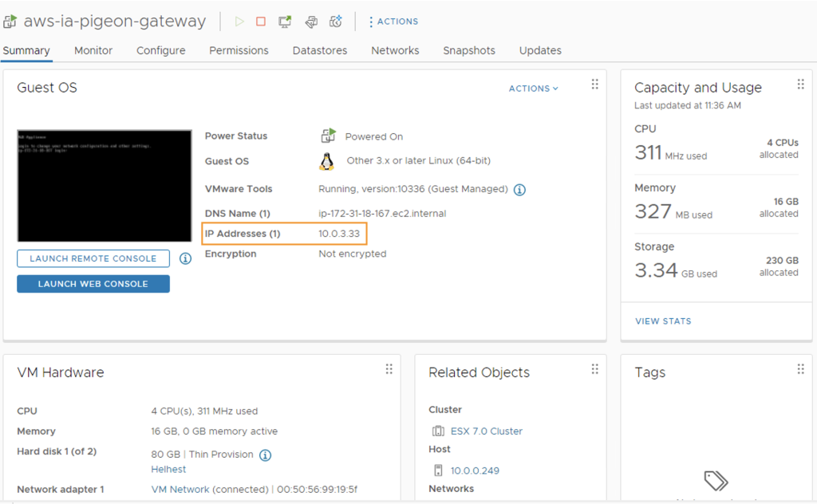Switch to the Snapshots tab
This screenshot has height=504, width=817.
coord(469,50)
